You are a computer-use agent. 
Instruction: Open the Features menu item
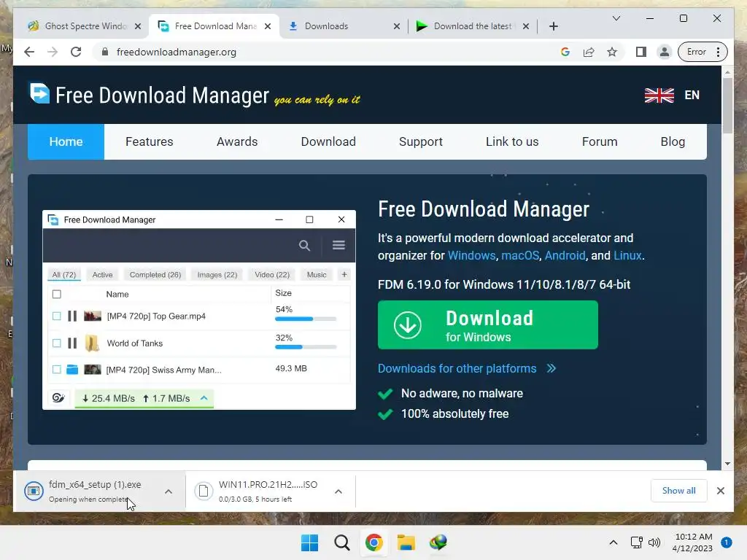(x=149, y=141)
